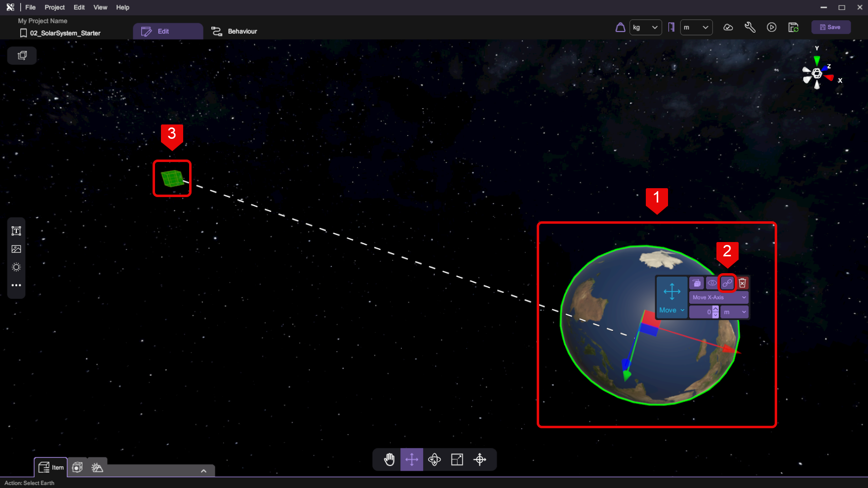Open more options ellipsis in left sidebar
The width and height of the screenshot is (868, 488).
16,285
